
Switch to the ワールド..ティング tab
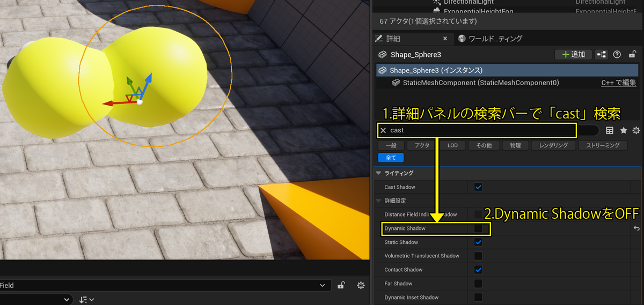point(489,39)
